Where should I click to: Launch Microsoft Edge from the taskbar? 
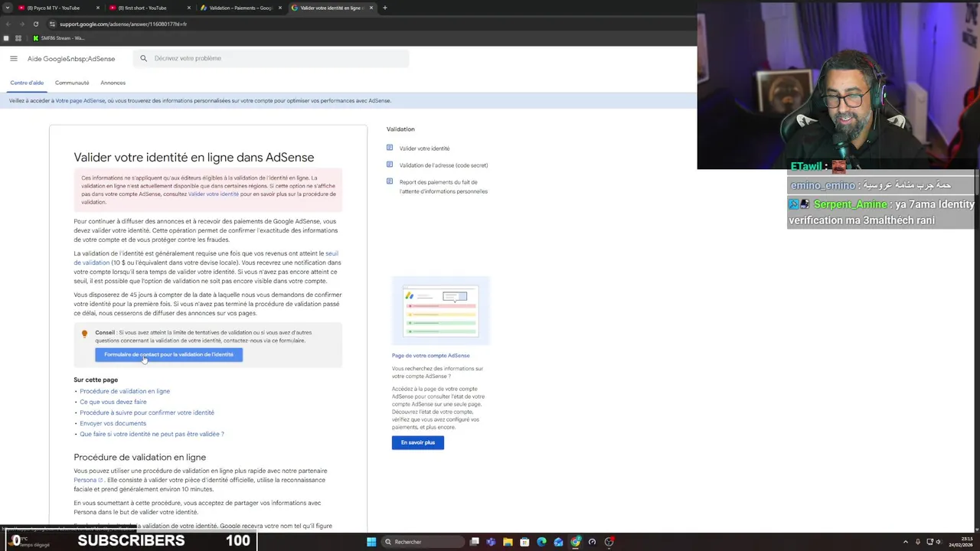541,542
